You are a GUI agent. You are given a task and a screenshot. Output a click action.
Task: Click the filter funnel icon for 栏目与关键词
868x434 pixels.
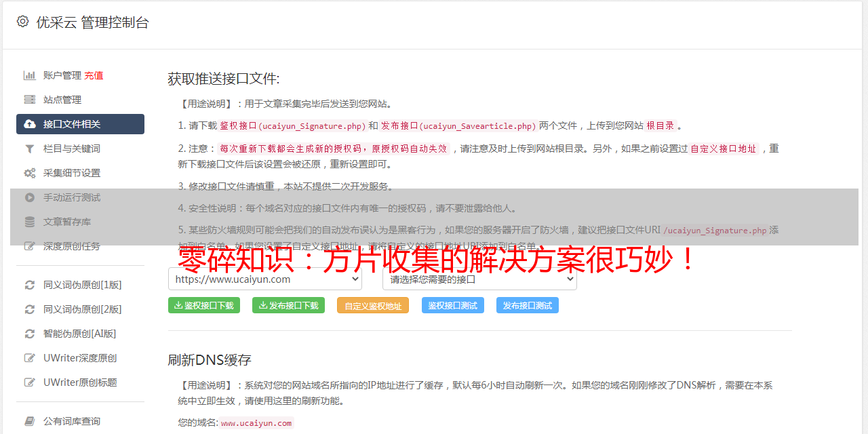coord(30,149)
